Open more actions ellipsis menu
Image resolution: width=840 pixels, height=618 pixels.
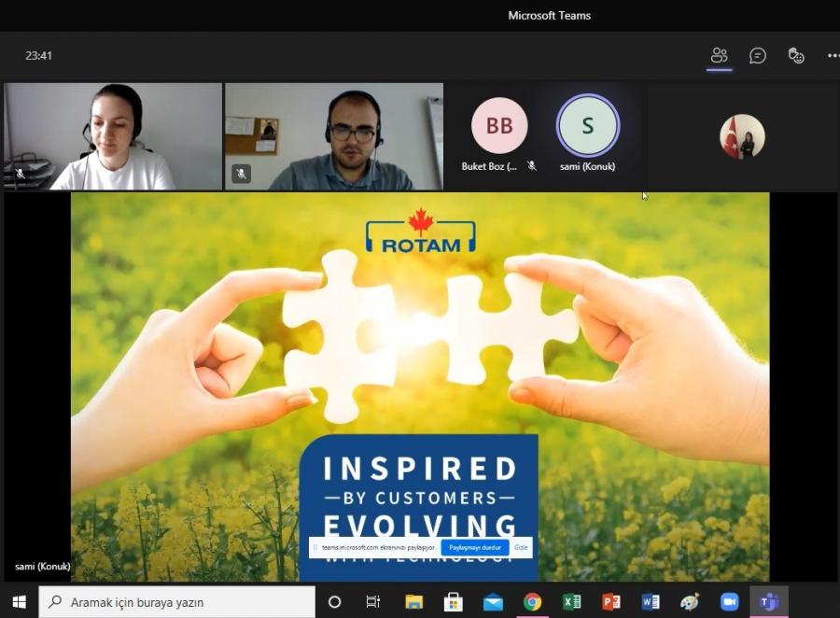click(x=833, y=56)
